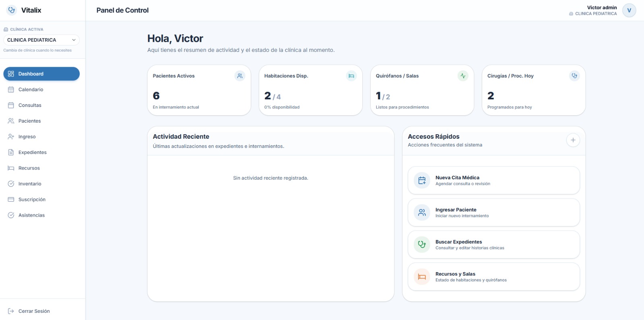
Task: Click the Vitalix stethoscope logo icon
Action: [12, 10]
